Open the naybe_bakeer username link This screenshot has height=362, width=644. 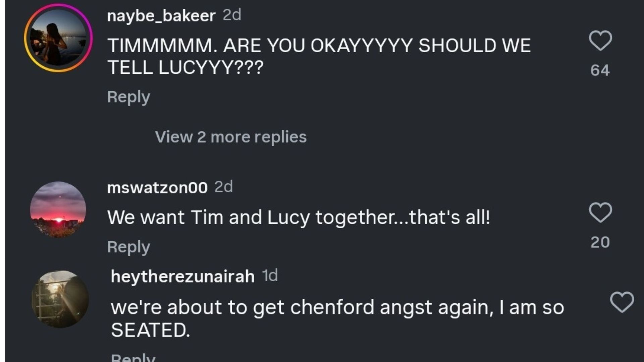161,15
